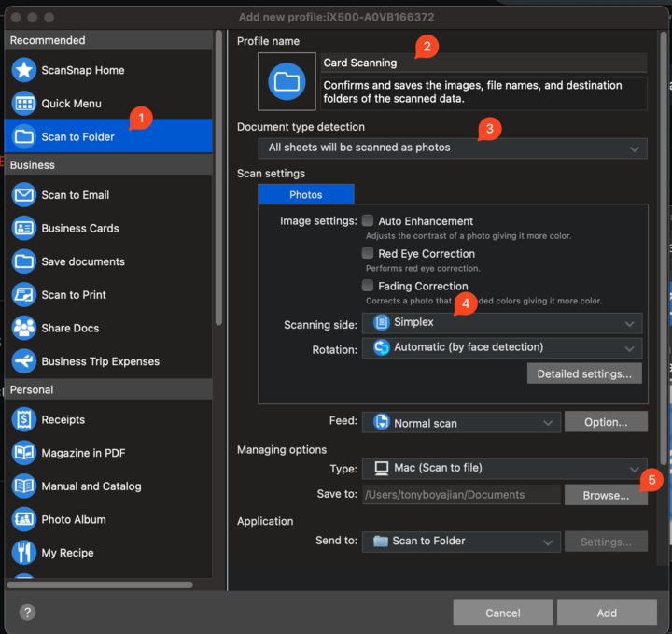Viewport: 672px width, 634px height.
Task: Click the Mac computer icon in Type
Action: point(382,468)
